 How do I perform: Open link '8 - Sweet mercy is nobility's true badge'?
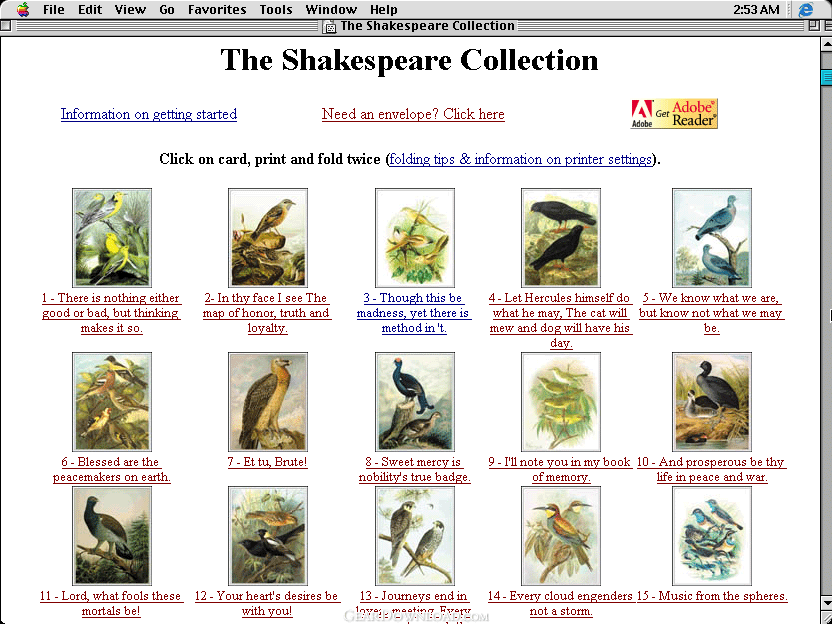point(414,470)
